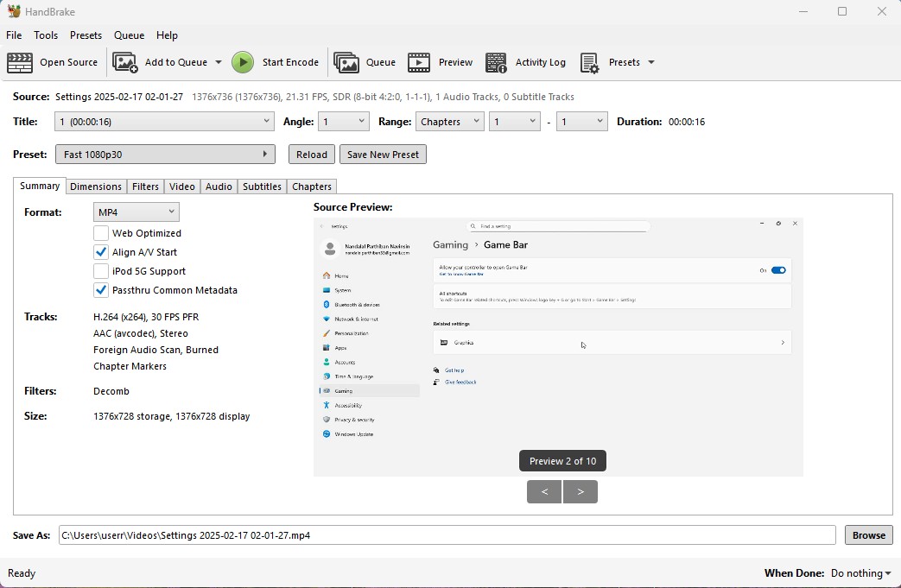Show the previous preview image
Image resolution: width=901 pixels, height=588 pixels.
pyautogui.click(x=544, y=491)
